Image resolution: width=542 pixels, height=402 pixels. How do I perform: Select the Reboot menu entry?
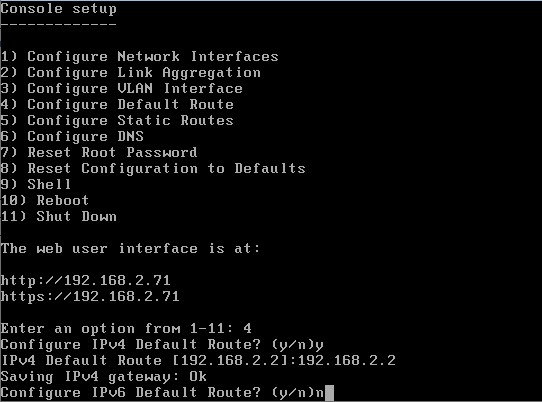pyautogui.click(x=45, y=200)
